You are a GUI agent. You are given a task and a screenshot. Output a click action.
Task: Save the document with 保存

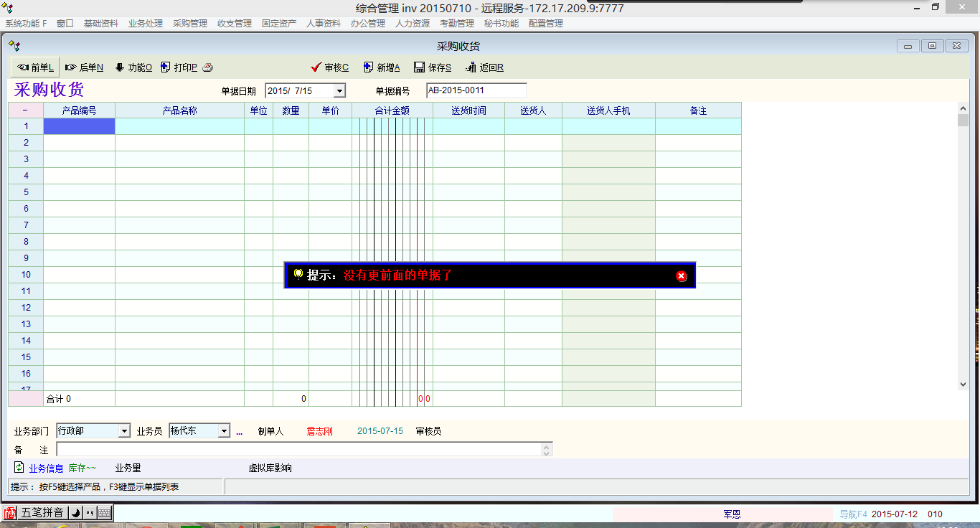[433, 67]
